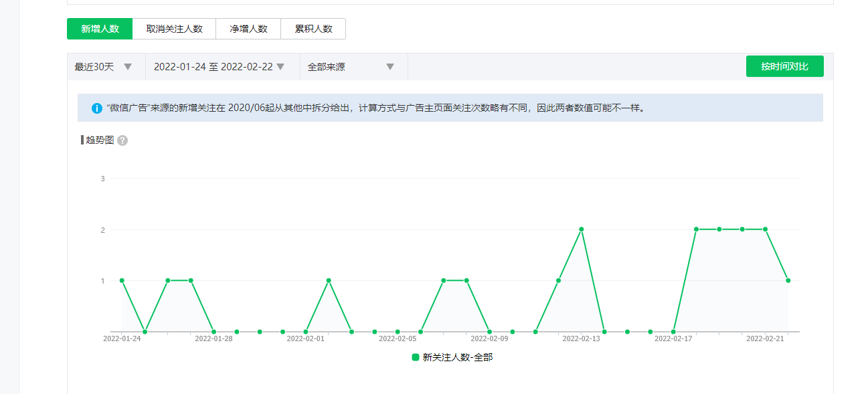This screenshot has width=868, height=394.
Task: Click the 2022-02-01 x-axis date label
Action: (x=305, y=338)
